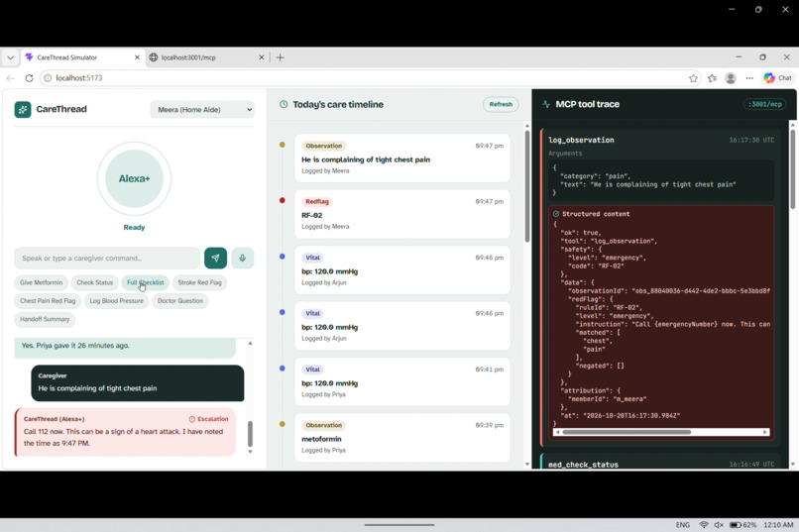Click the muted volume icon in tray
The width and height of the screenshot is (799, 532).
719,525
